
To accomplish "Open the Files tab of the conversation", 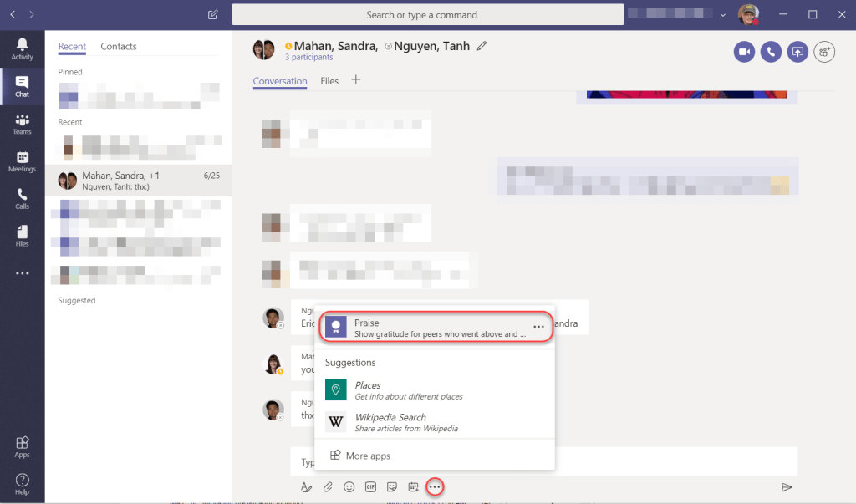I will pyautogui.click(x=329, y=81).
